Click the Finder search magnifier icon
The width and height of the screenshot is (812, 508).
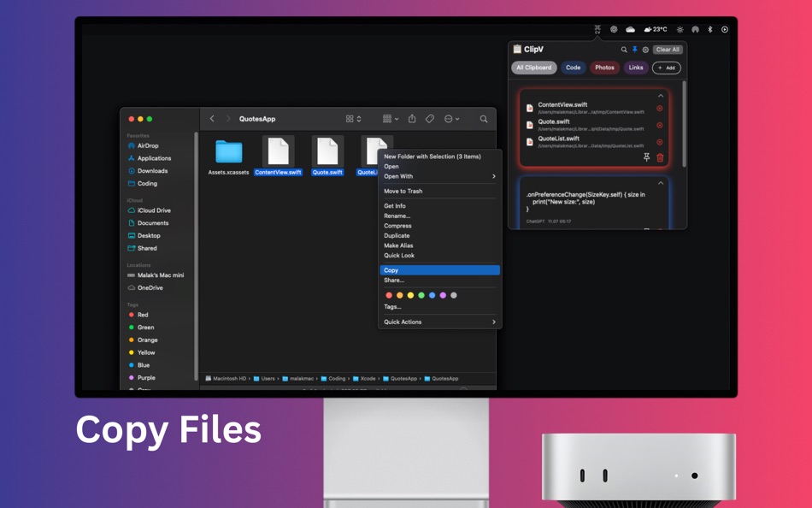tap(484, 119)
